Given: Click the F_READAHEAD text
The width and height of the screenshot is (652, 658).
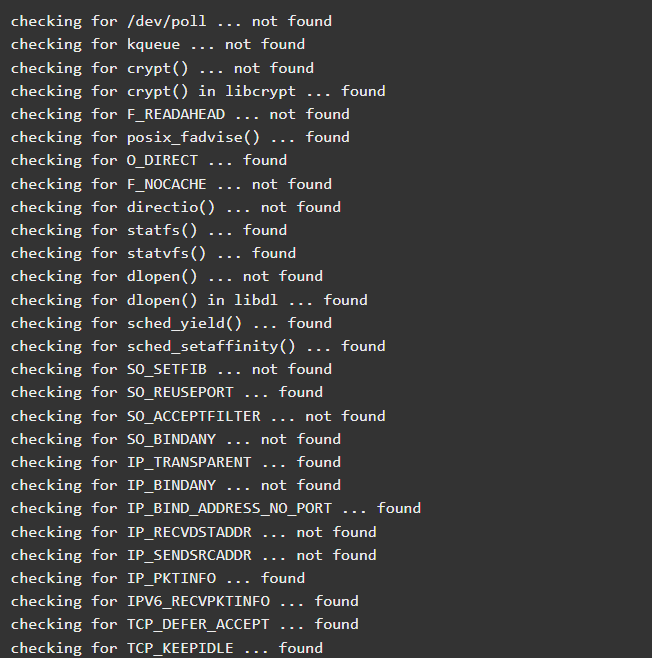Looking at the screenshot, I should click(x=176, y=115).
